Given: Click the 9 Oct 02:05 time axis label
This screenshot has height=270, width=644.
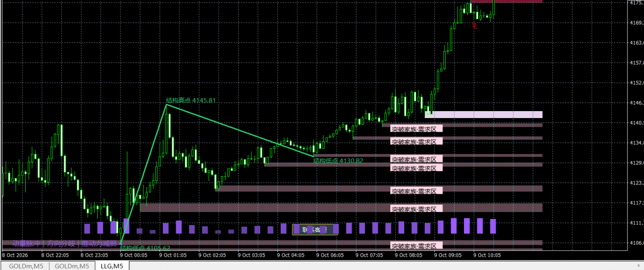Looking at the screenshot, I should coord(212,255).
